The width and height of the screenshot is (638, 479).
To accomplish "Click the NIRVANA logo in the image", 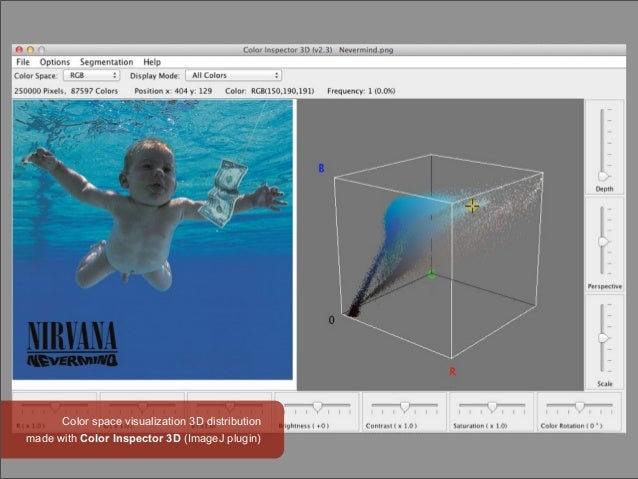I will click(72, 336).
